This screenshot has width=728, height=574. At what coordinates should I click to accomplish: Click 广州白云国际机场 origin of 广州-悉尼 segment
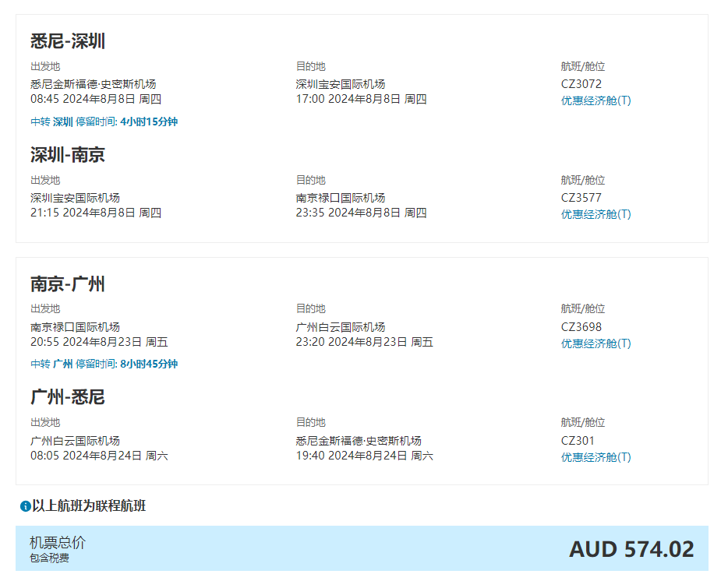(75, 442)
